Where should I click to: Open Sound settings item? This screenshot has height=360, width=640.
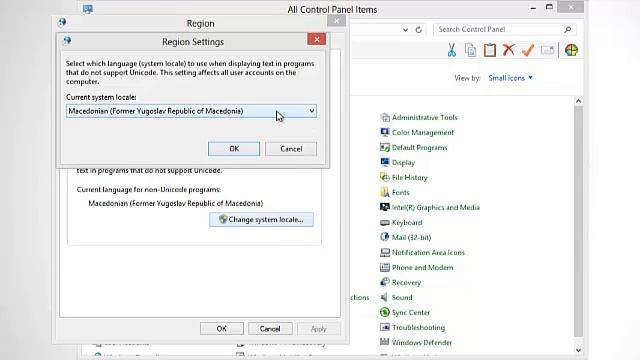pos(396,297)
